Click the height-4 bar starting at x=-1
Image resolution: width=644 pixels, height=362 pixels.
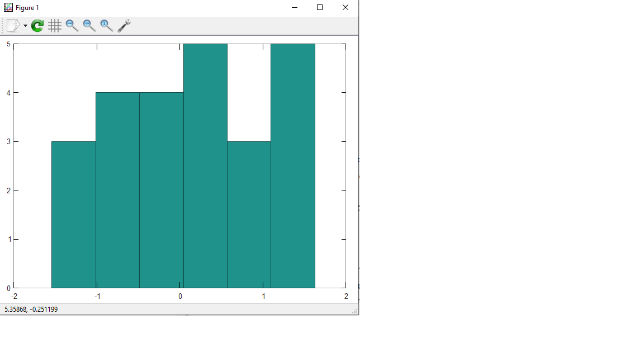(117, 190)
